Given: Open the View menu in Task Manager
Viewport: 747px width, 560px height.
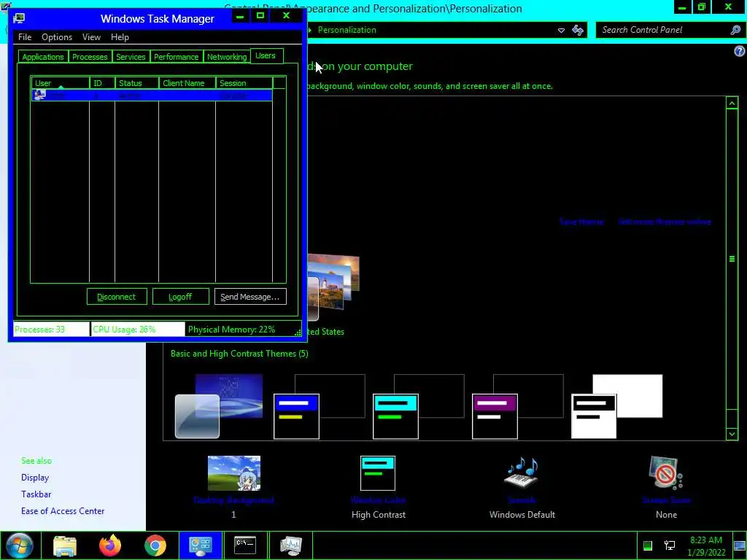Looking at the screenshot, I should tap(91, 37).
